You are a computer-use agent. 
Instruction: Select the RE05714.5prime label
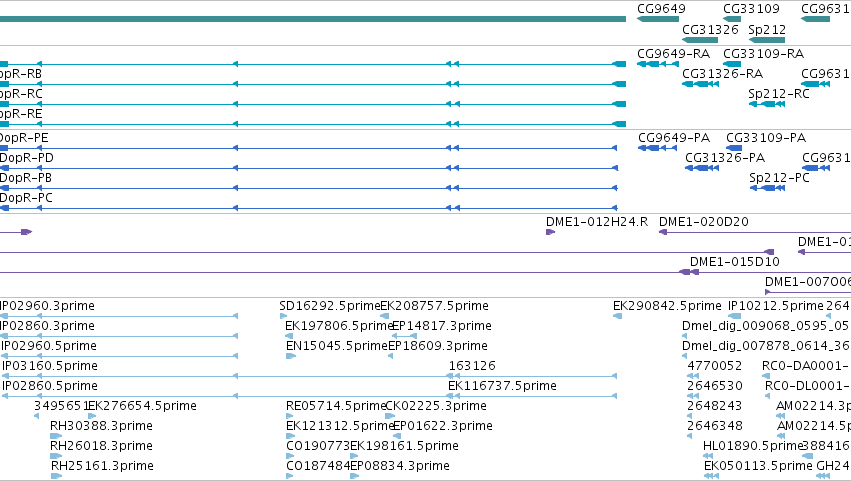[x=335, y=406]
